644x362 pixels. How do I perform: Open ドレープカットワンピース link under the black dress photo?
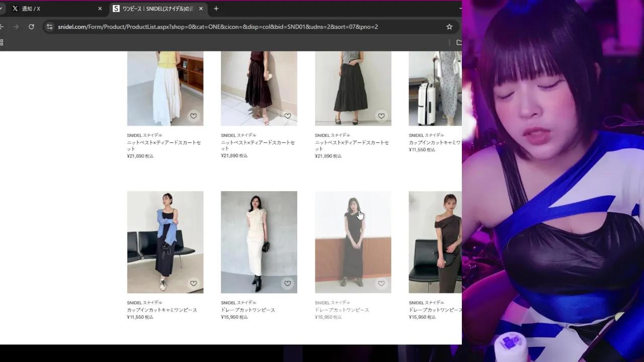coord(342,310)
